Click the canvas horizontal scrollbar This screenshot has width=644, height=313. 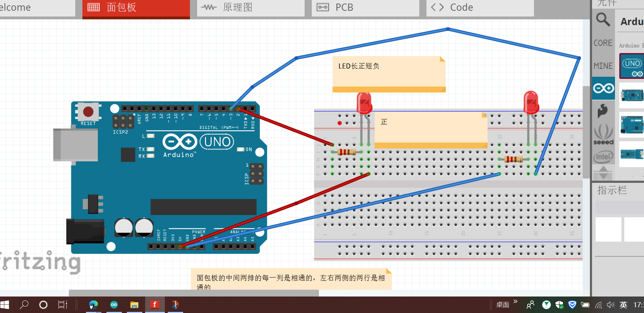coord(194,293)
